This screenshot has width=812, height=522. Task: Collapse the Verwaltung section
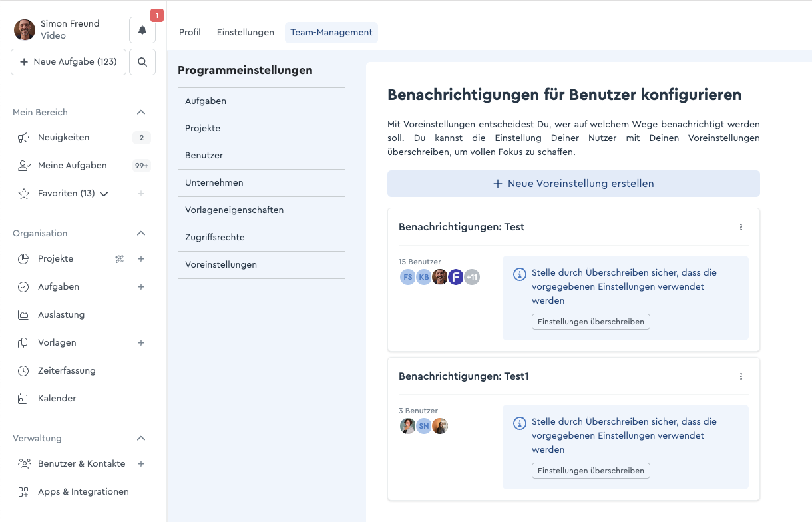pyautogui.click(x=141, y=439)
